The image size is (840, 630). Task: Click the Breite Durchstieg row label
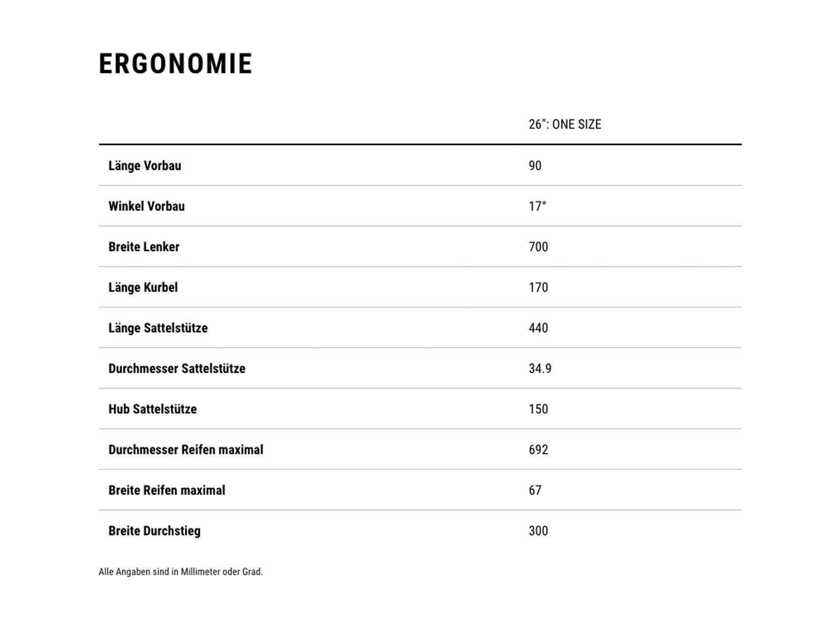154,531
